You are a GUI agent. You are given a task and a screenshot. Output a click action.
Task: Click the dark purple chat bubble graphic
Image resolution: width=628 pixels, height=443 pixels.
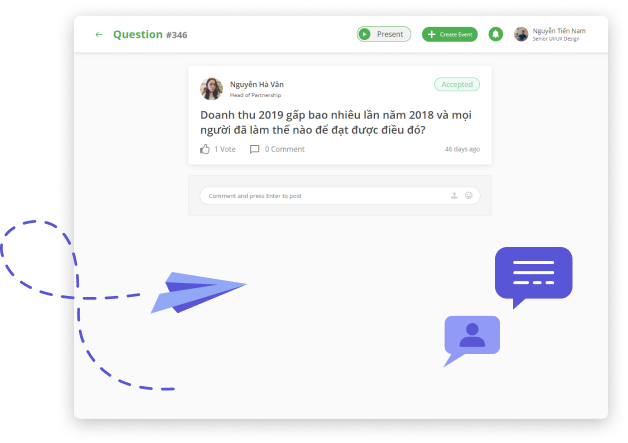pos(533,274)
